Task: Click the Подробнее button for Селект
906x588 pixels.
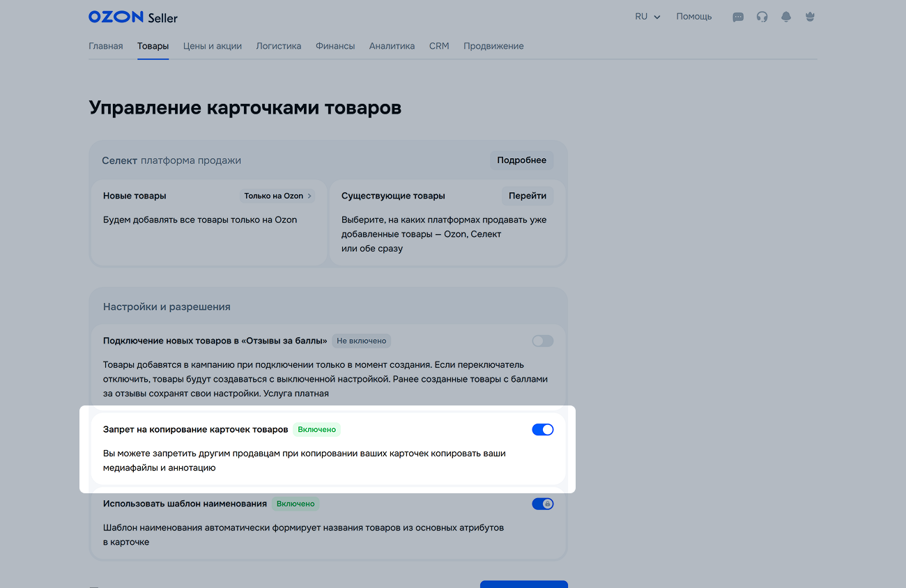Action: pyautogui.click(x=521, y=160)
